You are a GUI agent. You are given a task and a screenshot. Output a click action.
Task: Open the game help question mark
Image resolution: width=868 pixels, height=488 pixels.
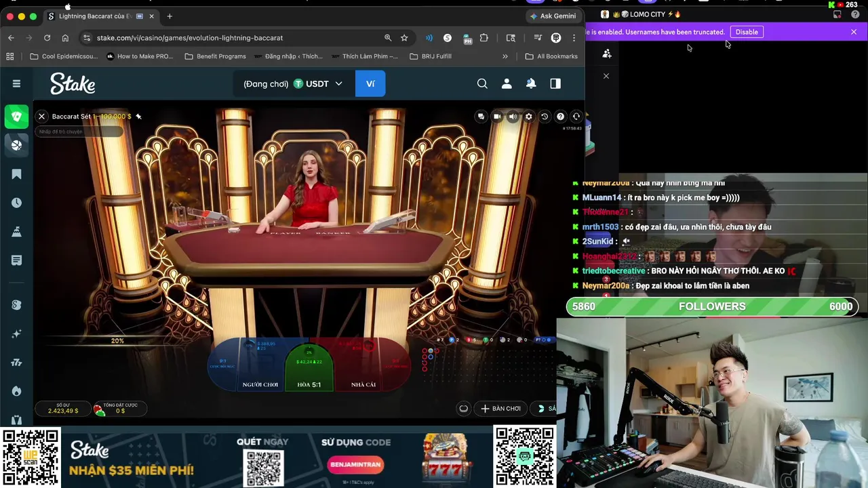point(560,117)
